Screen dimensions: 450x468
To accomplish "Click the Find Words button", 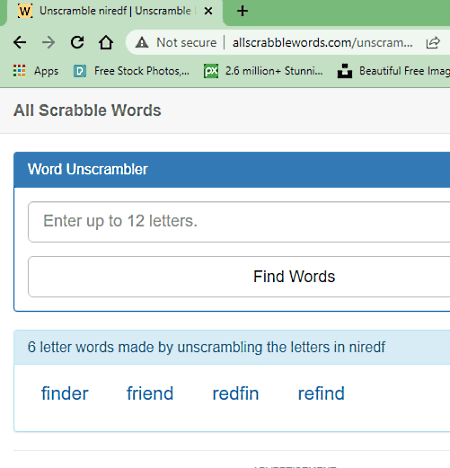I will [x=239, y=276].
